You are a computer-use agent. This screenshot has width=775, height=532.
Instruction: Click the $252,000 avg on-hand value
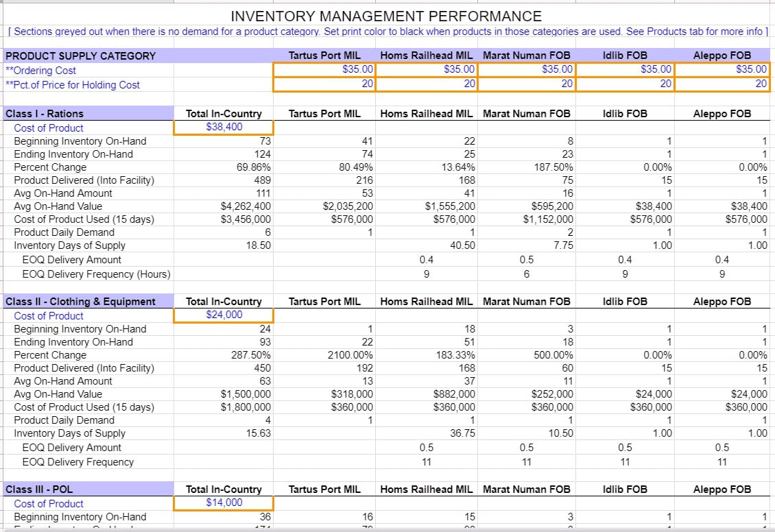pos(552,394)
